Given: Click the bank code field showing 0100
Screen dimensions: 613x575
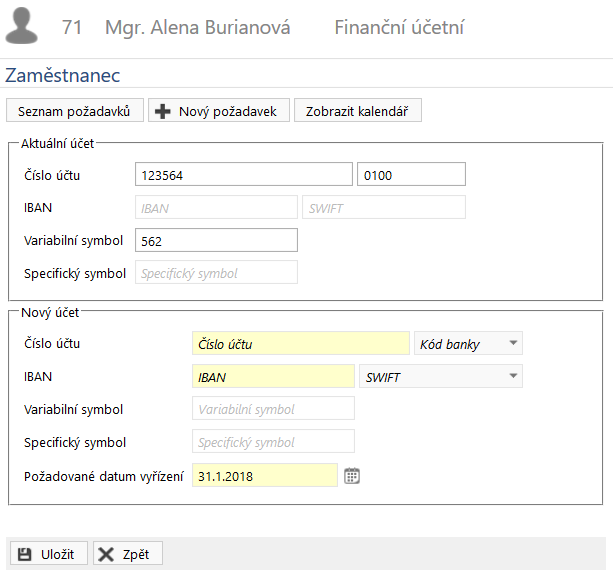Looking at the screenshot, I should 411,174.
